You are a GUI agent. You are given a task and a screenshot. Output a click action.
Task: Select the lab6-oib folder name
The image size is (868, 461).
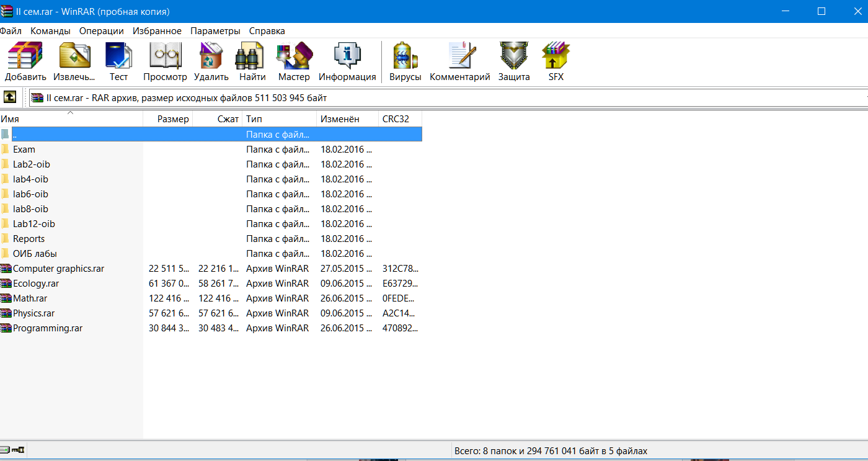pyautogui.click(x=30, y=194)
